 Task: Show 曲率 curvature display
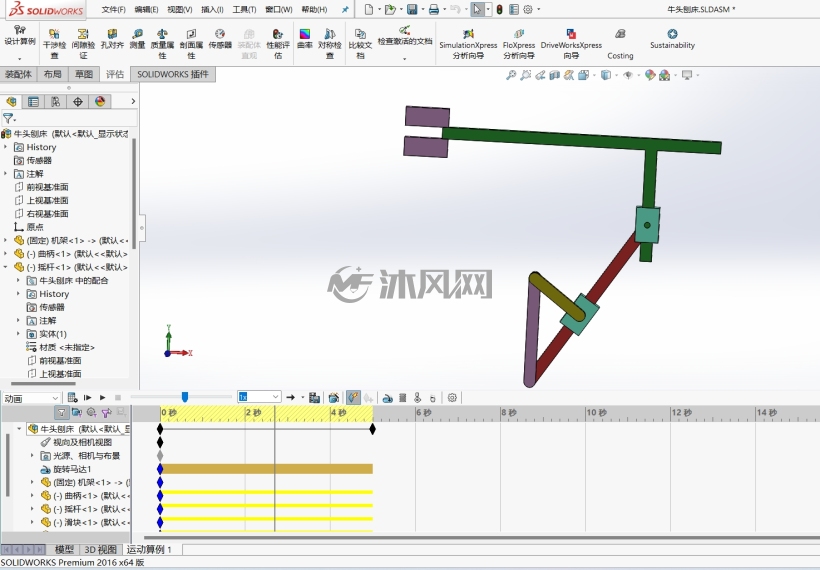coord(304,39)
